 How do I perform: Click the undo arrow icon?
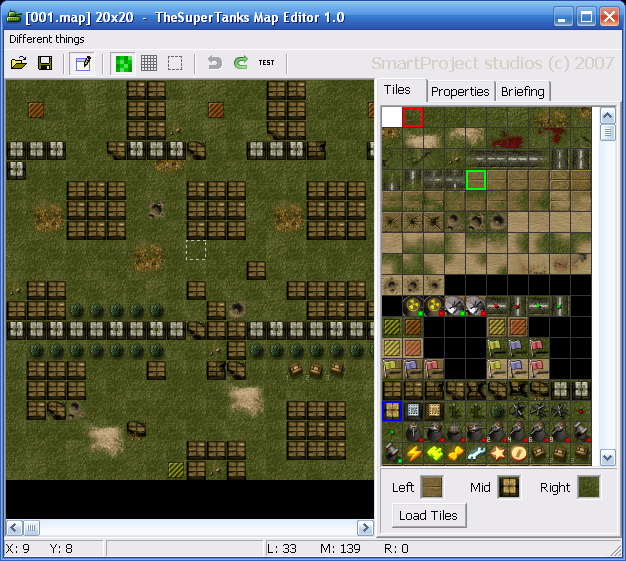[214, 63]
